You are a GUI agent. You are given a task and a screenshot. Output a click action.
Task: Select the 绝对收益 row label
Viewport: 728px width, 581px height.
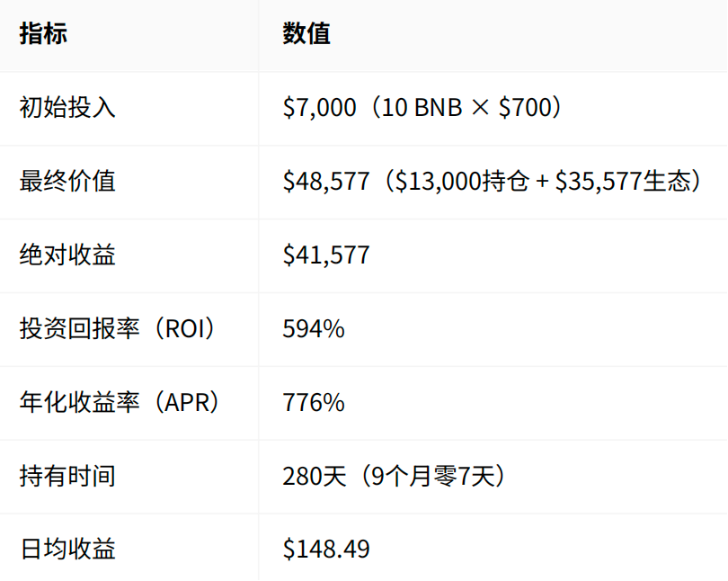(x=67, y=255)
